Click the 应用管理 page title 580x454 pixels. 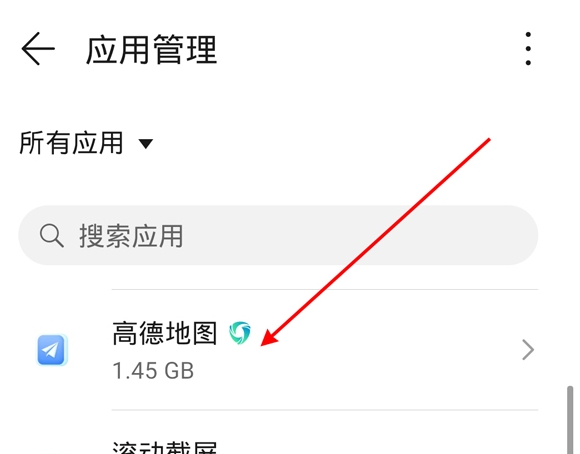click(151, 50)
